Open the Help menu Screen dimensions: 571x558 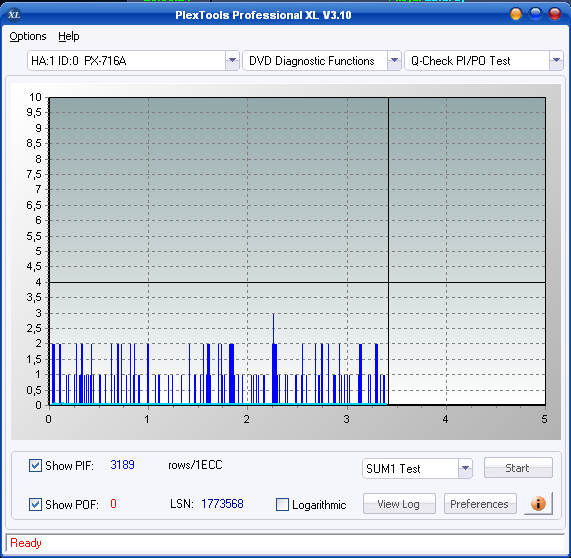point(68,36)
